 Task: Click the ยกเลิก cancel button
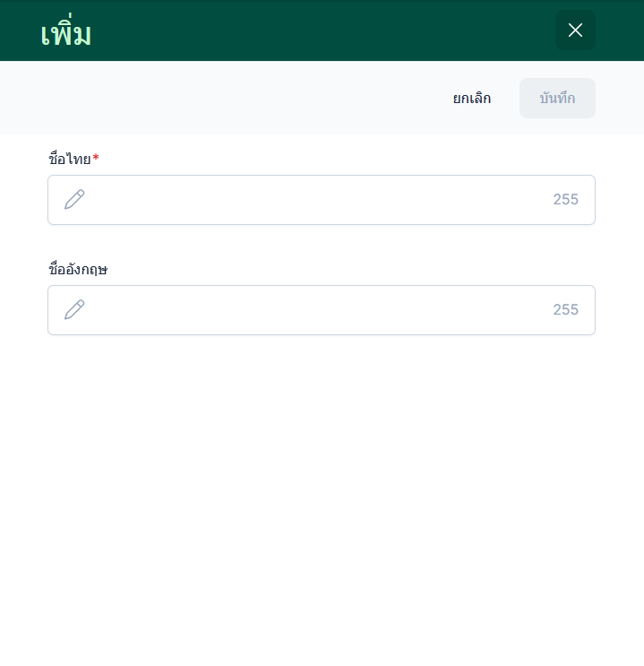(x=472, y=98)
